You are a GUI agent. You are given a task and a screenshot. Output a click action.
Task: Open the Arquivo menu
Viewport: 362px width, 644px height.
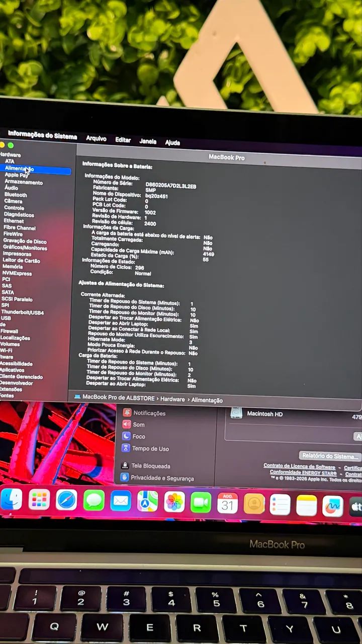pyautogui.click(x=96, y=138)
